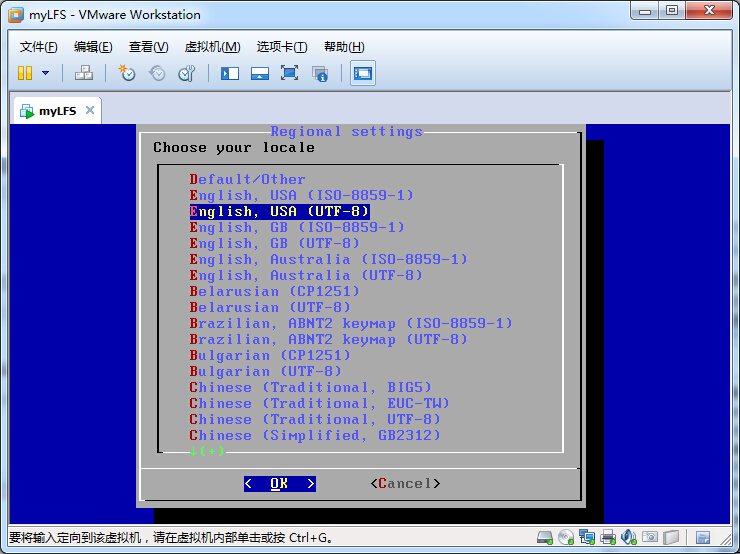The height and width of the screenshot is (554, 740).
Task: Take a snapshot with the clock-star icon
Action: [126, 73]
